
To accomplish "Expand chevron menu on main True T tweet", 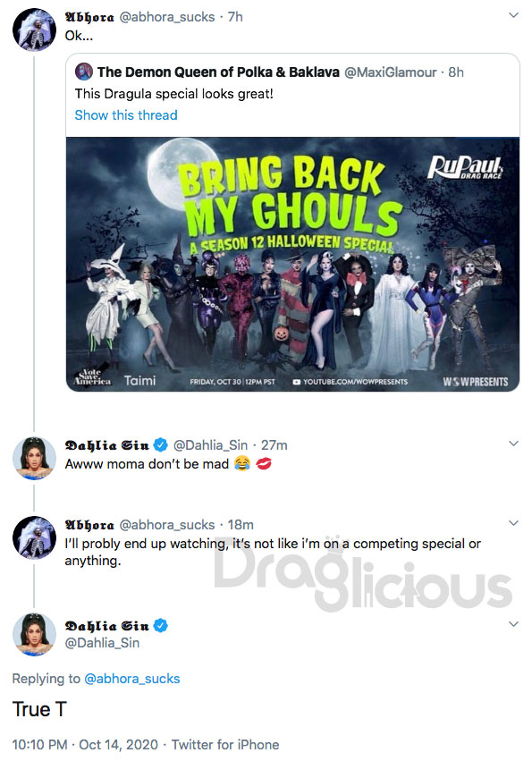I will point(513,624).
